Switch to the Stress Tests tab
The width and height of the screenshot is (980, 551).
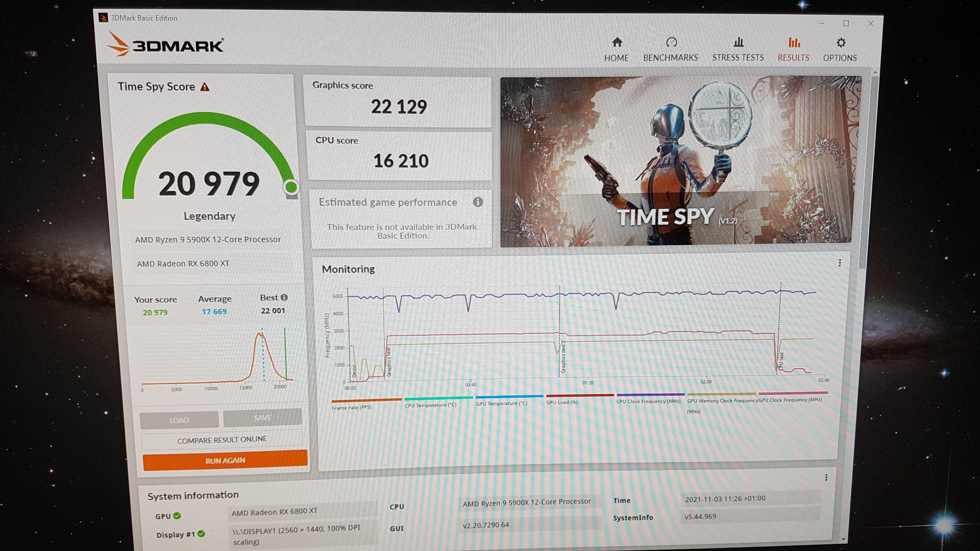(738, 50)
